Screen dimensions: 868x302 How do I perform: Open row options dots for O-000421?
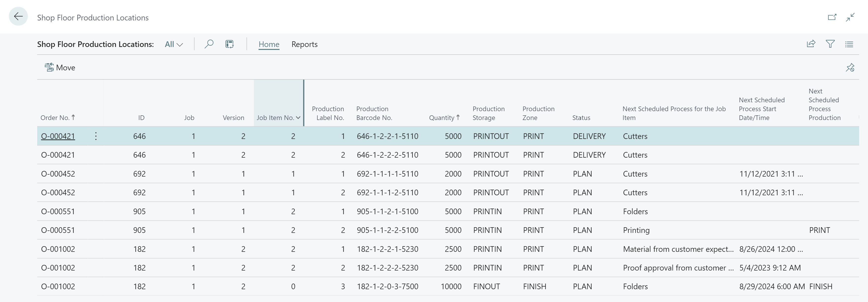point(96,136)
